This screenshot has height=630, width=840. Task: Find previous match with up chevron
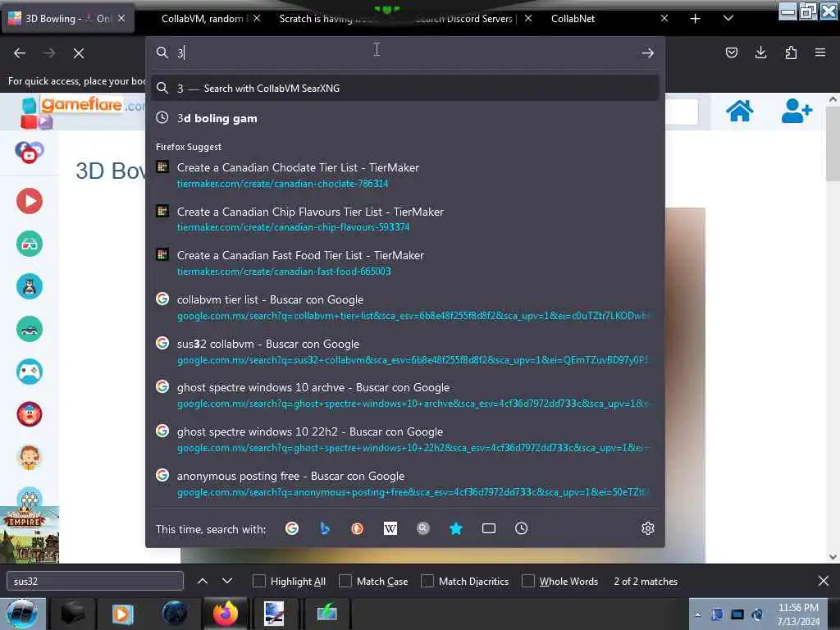click(203, 582)
